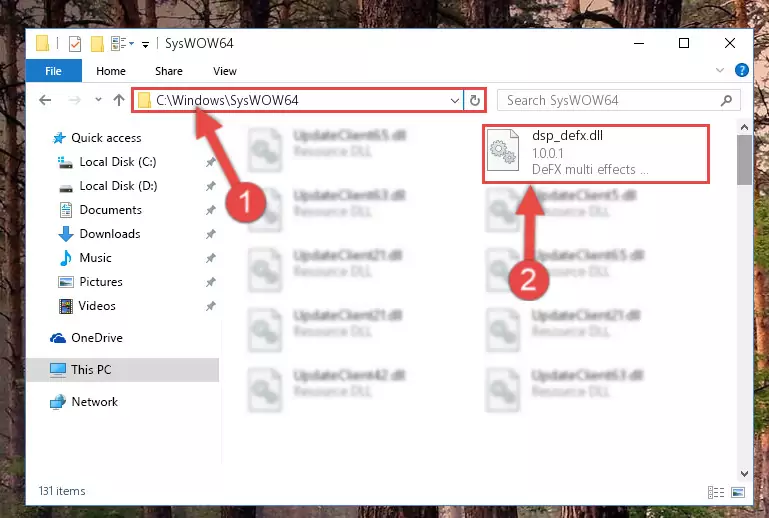
Task: Click the New folder icon in title bar
Action: point(97,44)
